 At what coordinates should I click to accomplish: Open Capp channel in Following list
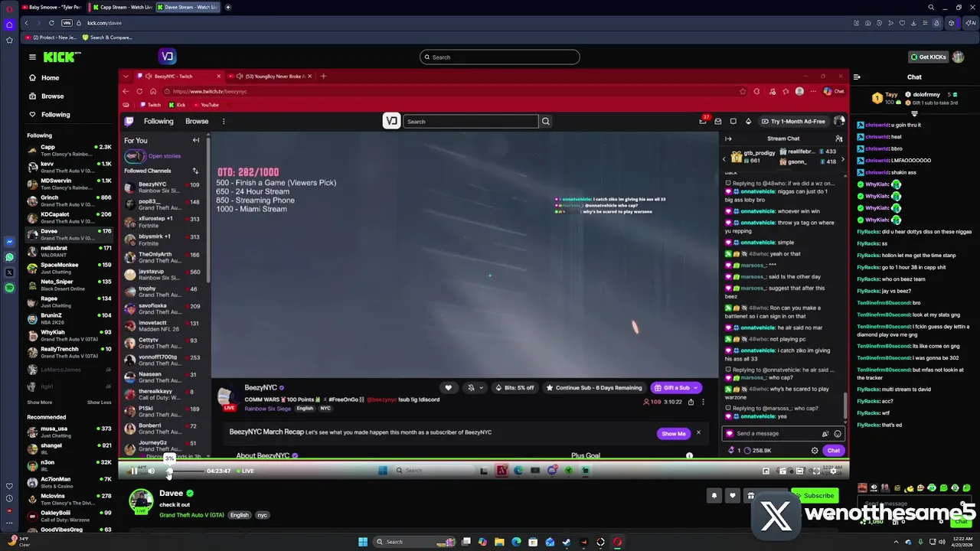[69, 150]
